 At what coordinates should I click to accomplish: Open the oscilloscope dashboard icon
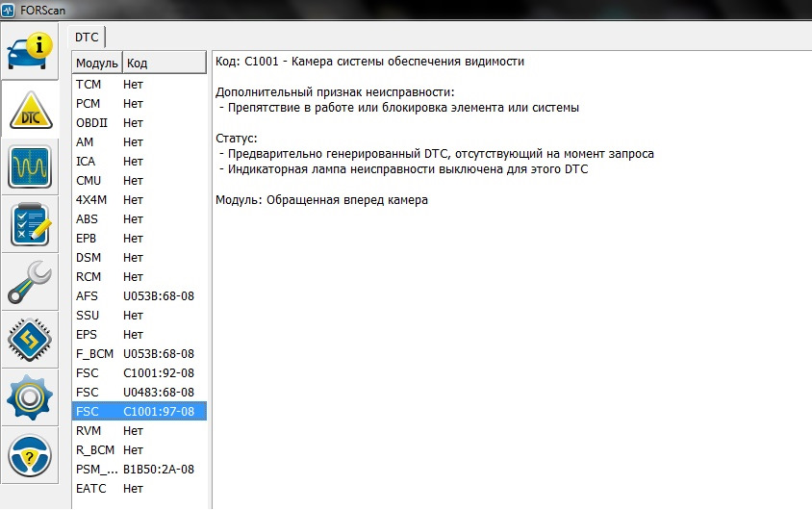click(30, 167)
